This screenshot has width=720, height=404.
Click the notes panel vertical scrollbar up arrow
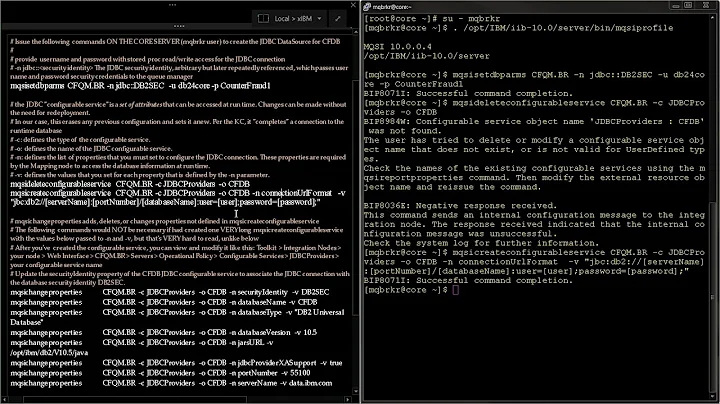[x=355, y=32]
